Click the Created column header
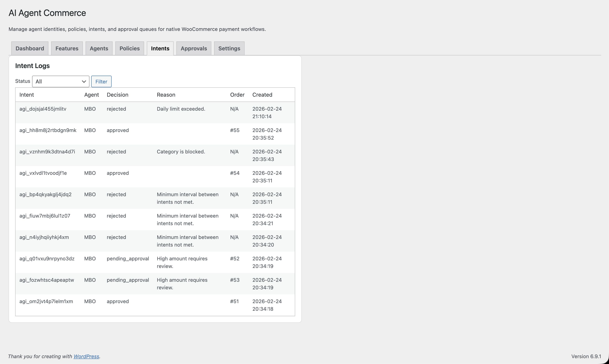 point(262,95)
